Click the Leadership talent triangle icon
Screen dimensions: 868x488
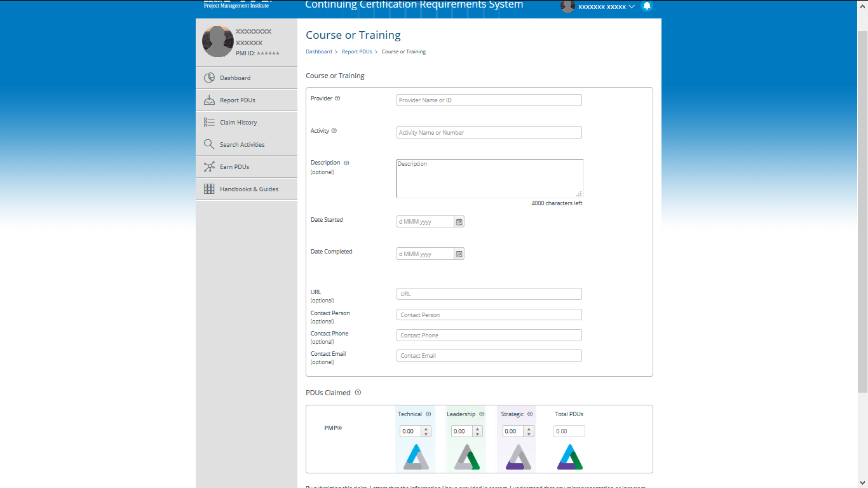(x=467, y=457)
